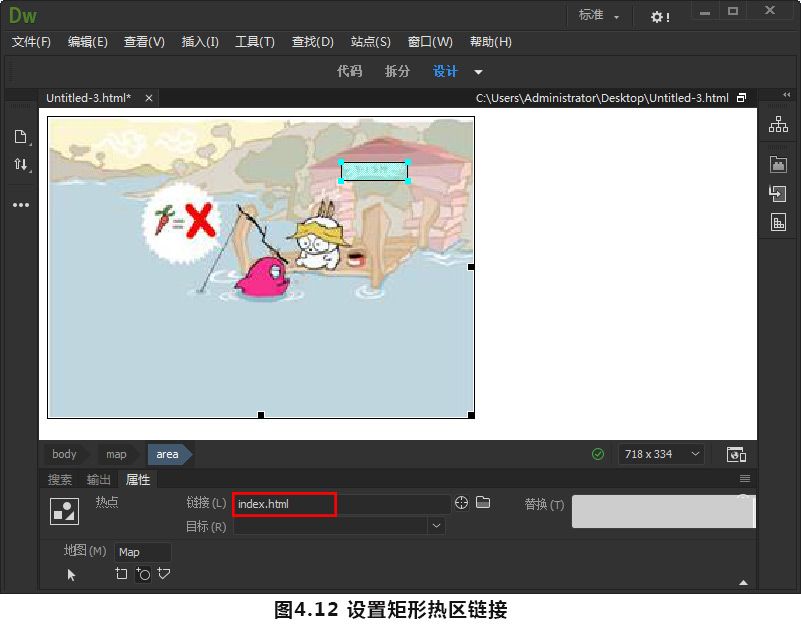Open the 站点(S) menu
Viewport: 801px width, 624px height.
370,41
